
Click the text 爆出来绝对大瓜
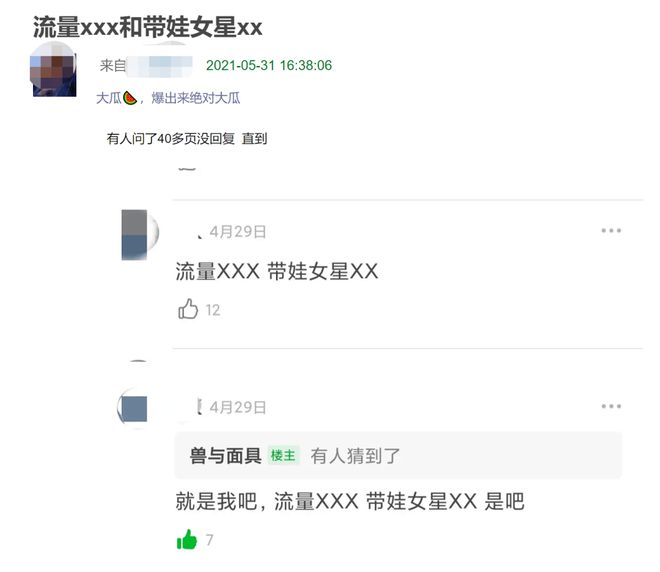click(196, 98)
